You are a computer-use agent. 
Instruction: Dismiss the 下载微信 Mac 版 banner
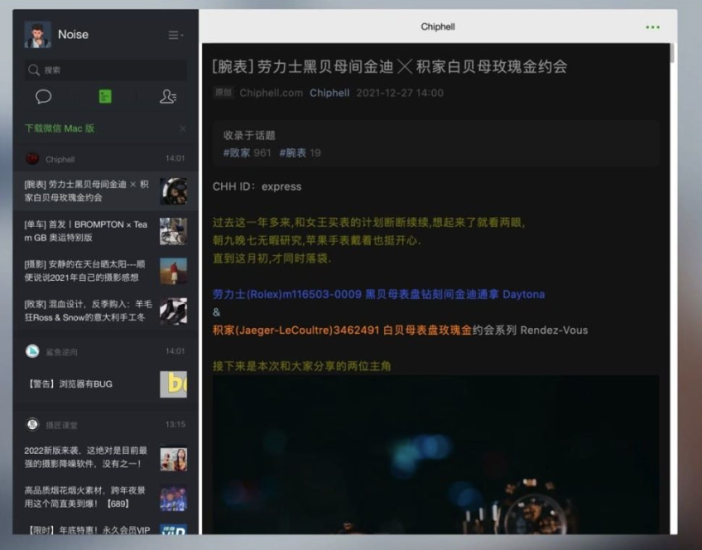tap(182, 129)
